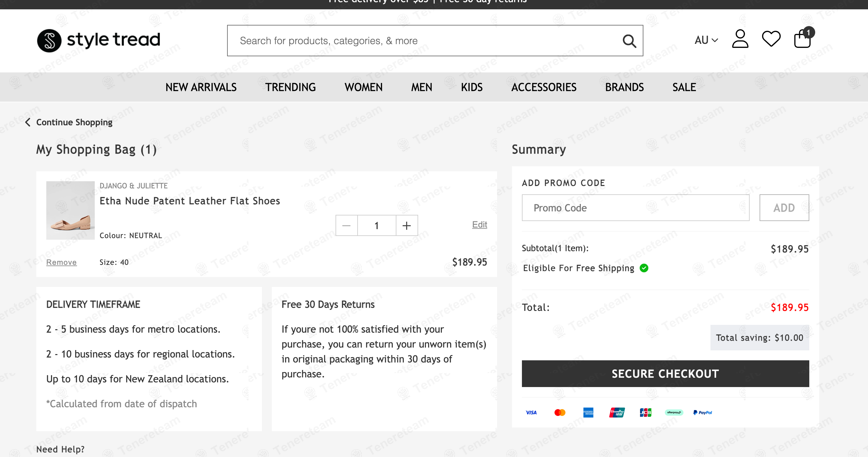Go back via Continue Shopping chevron
The width and height of the screenshot is (868, 457).
(x=28, y=122)
